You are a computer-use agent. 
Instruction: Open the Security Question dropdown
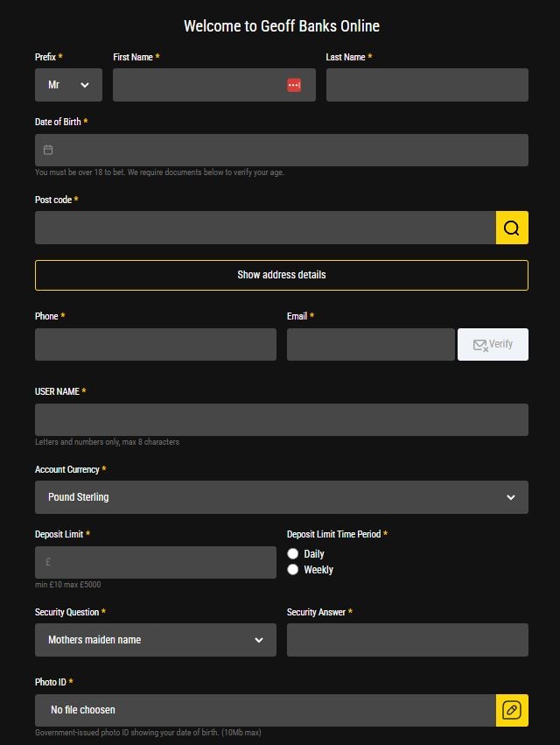[156, 640]
